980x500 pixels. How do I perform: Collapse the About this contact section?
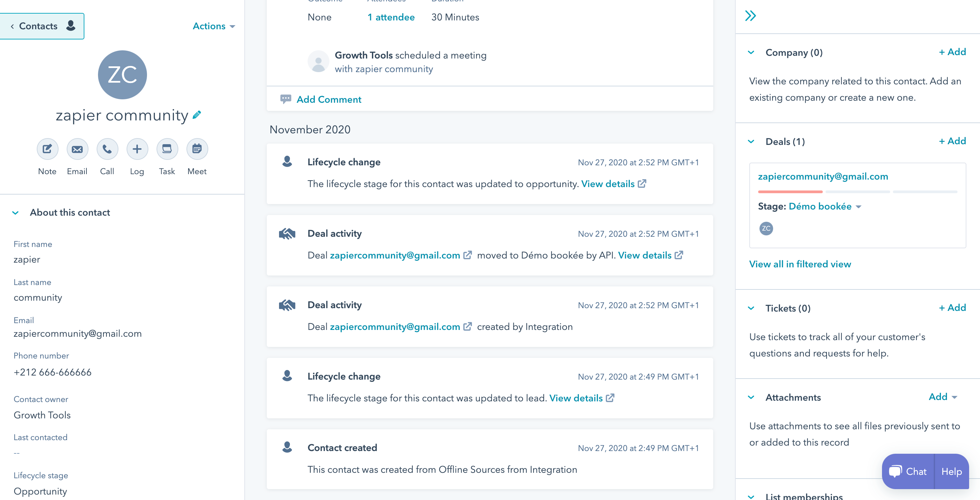pos(15,212)
